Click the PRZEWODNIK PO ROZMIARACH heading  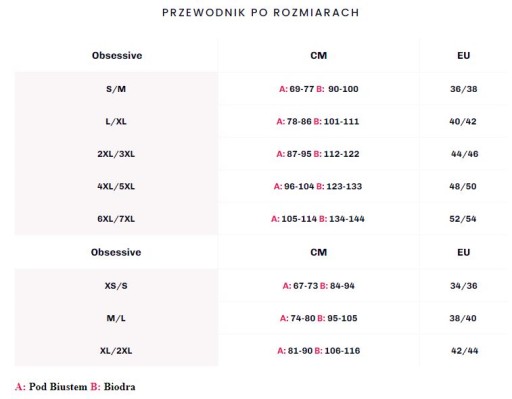(260, 13)
